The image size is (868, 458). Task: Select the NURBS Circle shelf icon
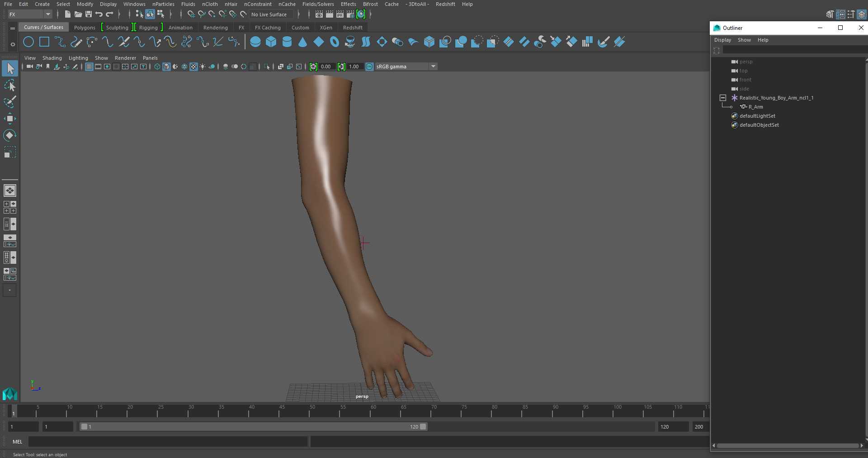[28, 42]
